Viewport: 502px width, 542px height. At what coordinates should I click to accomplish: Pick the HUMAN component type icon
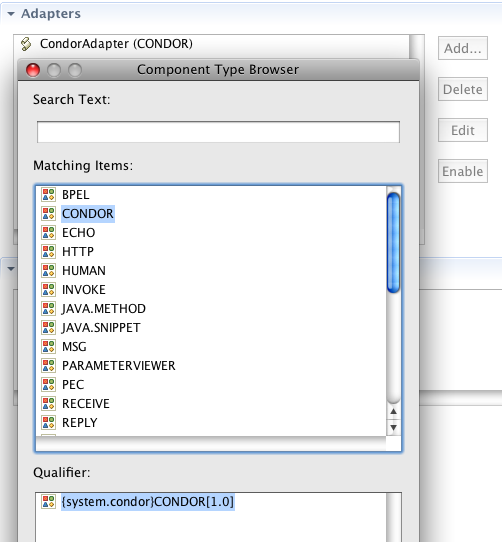pyautogui.click(x=48, y=271)
